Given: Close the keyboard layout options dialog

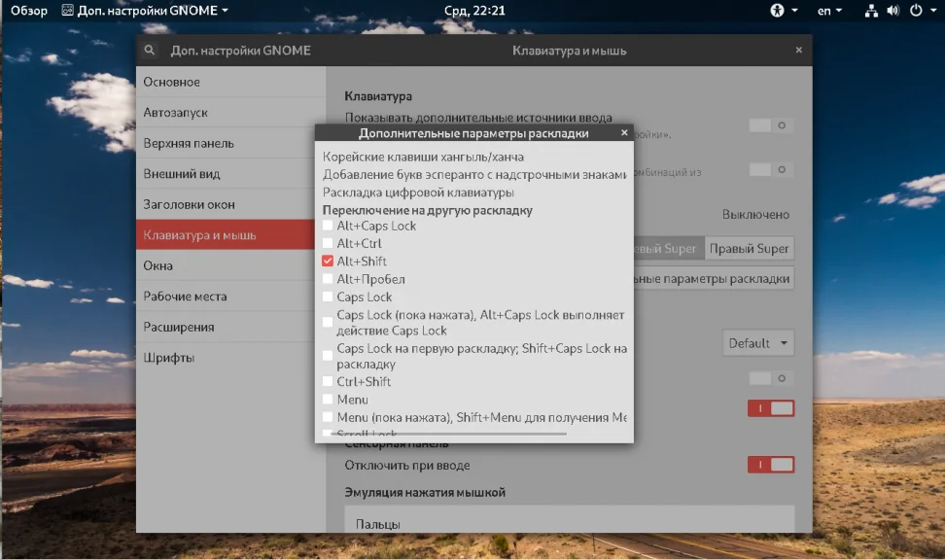Looking at the screenshot, I should coord(624,132).
